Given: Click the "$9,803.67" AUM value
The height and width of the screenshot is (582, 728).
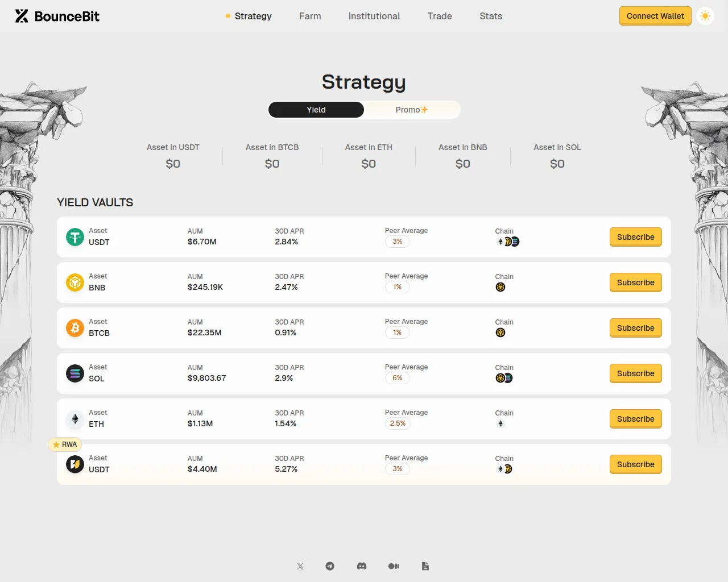Looking at the screenshot, I should pos(207,378).
